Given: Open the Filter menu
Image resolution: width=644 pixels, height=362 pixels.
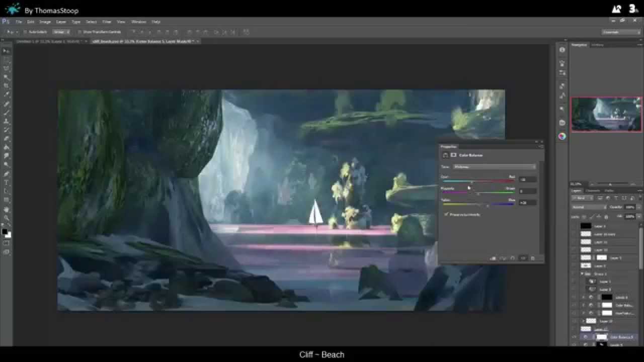Looking at the screenshot, I should point(107,22).
